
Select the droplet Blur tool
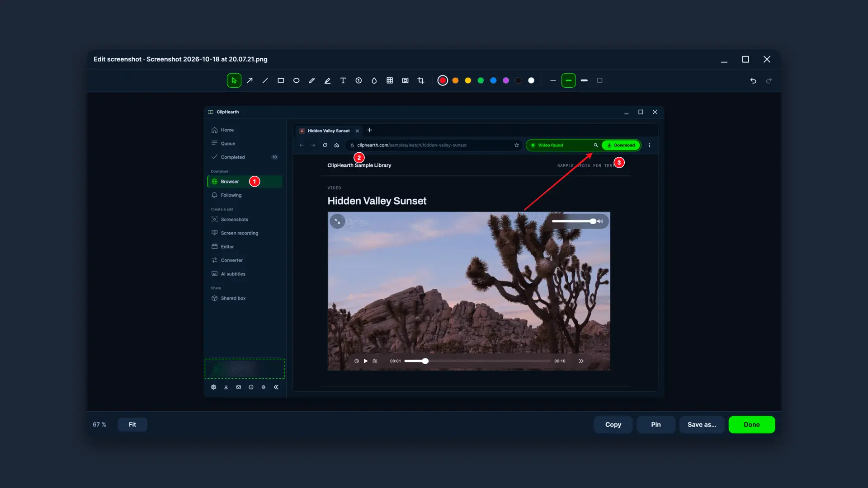[374, 80]
